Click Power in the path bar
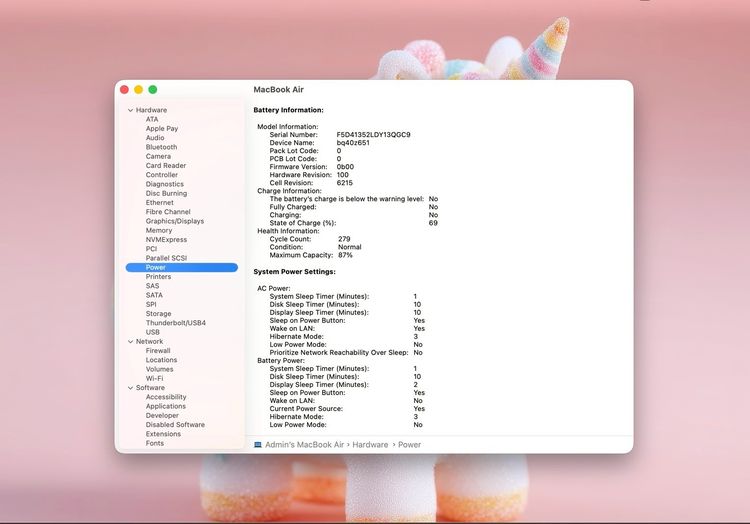The width and height of the screenshot is (750, 524). (x=409, y=445)
